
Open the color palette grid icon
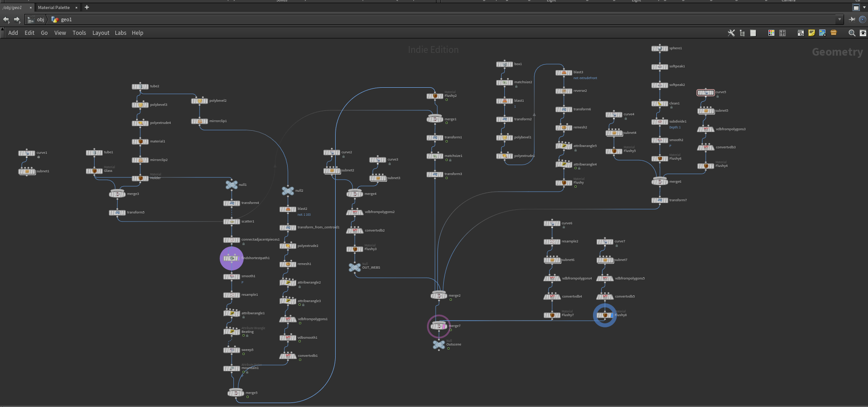click(x=771, y=33)
